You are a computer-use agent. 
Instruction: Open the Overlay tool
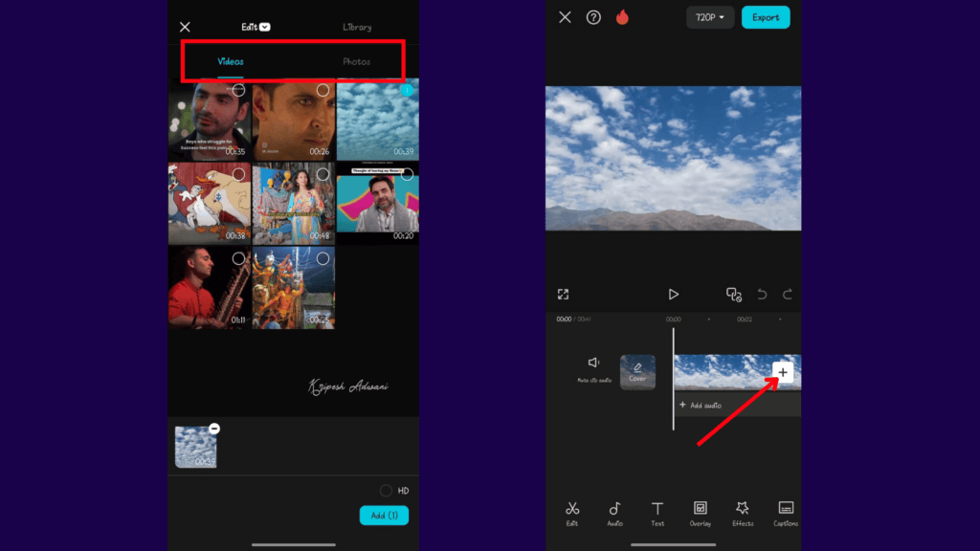pos(700,514)
